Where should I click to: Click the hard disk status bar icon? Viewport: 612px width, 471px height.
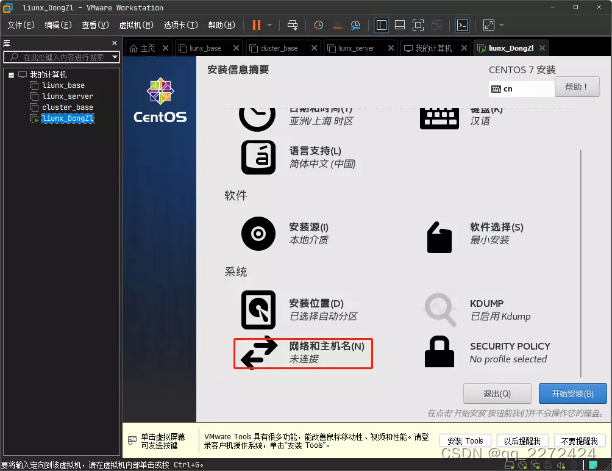coord(509,465)
